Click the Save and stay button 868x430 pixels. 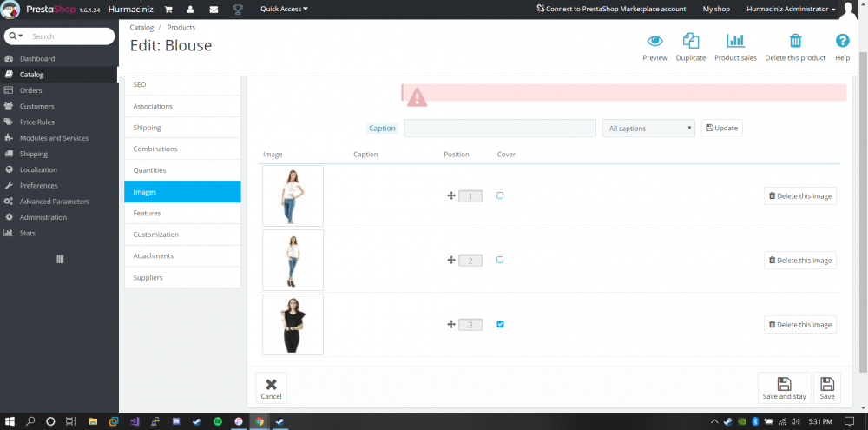click(x=784, y=388)
